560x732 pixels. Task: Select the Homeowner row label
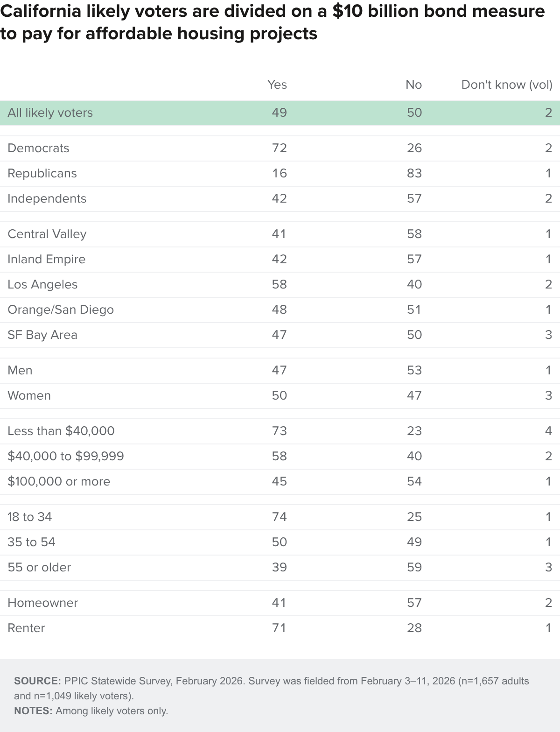point(42,603)
